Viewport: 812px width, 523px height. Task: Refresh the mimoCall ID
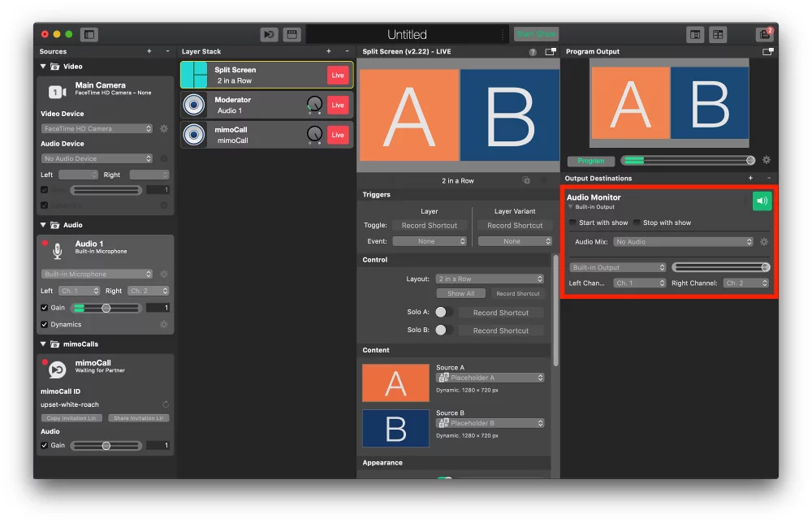(x=166, y=404)
